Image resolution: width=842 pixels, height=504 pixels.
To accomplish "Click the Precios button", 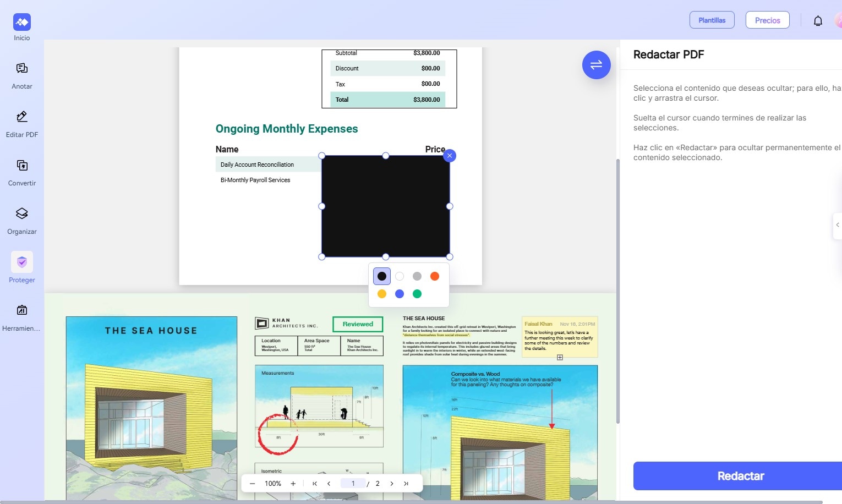I will 767,20.
